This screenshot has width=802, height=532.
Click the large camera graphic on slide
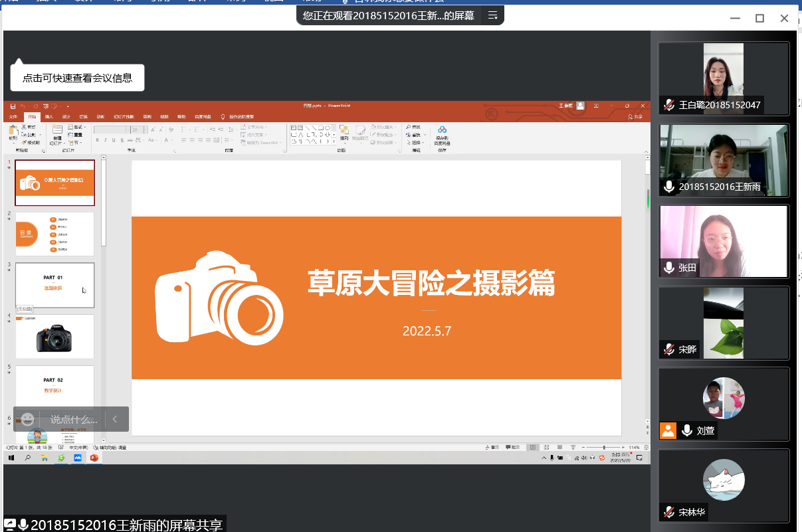coord(219,298)
